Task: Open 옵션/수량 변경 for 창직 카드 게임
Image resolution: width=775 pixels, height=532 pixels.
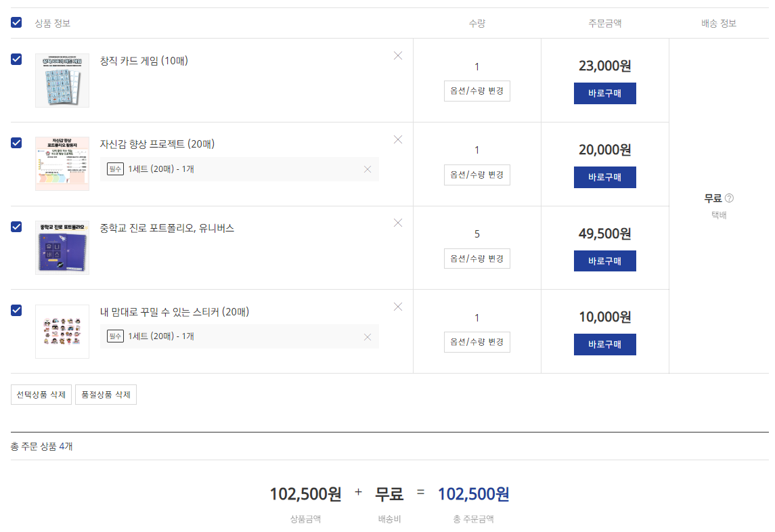Action: coord(477,91)
